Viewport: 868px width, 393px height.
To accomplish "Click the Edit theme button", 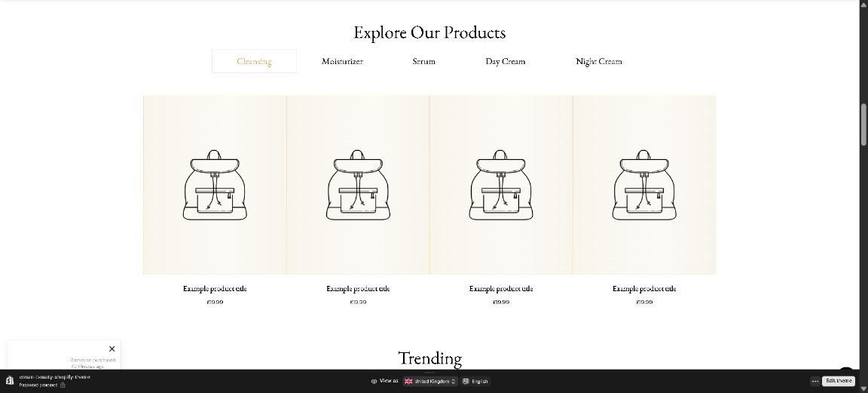I will coord(839,381).
